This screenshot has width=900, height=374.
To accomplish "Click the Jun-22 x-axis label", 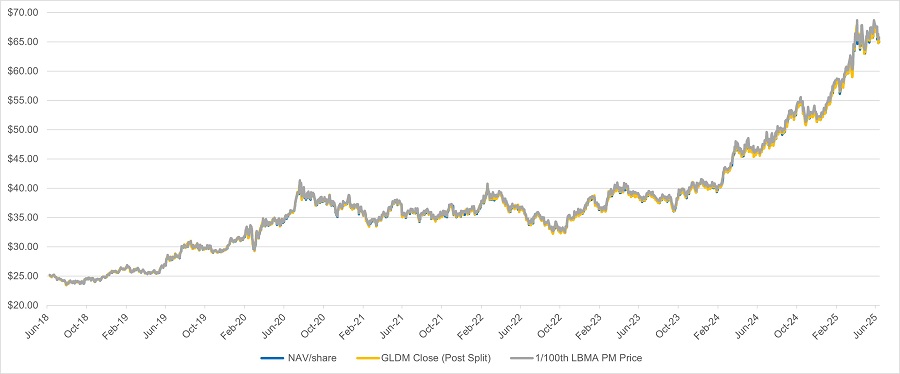I will [x=512, y=325].
